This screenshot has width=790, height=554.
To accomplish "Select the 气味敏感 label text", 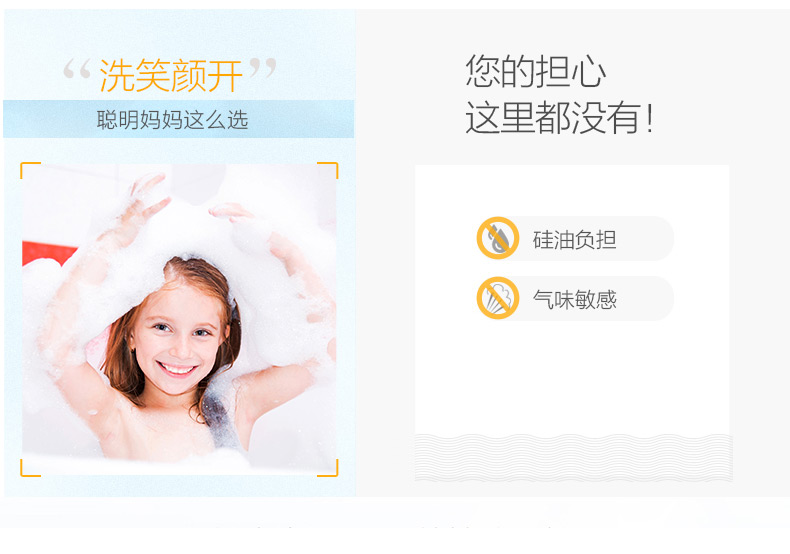I will coord(574,300).
